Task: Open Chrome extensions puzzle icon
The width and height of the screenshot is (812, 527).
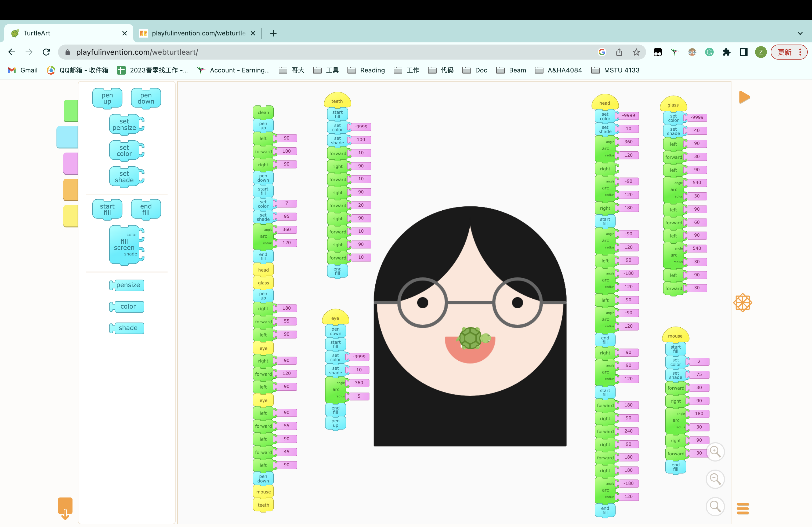Action: click(726, 52)
